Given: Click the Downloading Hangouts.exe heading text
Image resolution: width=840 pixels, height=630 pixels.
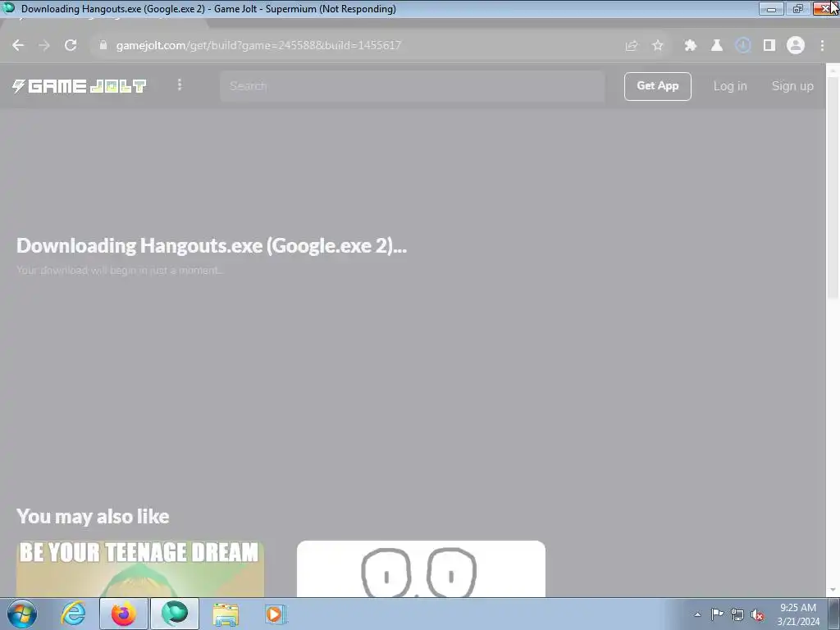Looking at the screenshot, I should pos(212,245).
